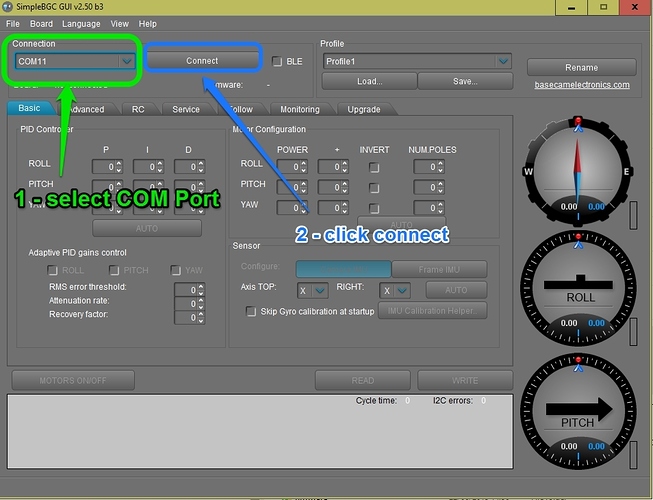
Task: Enable adaptive PID PITCH checkbox
Action: (114, 270)
